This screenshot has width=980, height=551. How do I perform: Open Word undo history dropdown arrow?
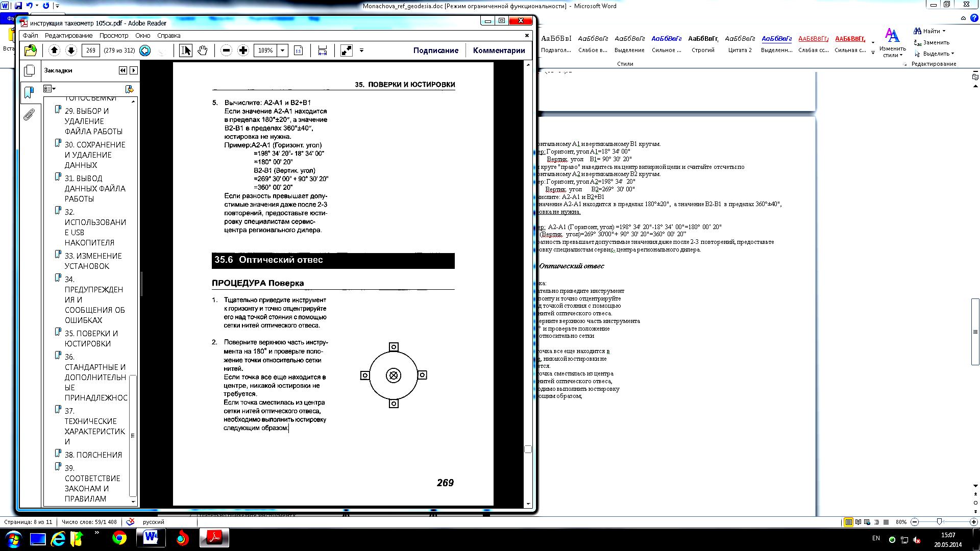click(37, 6)
